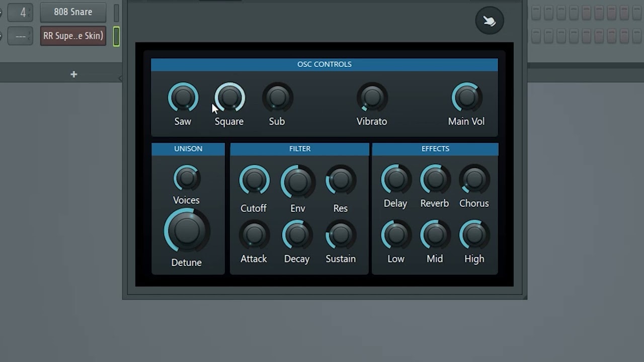Click the Low EQ knob
The image size is (644, 362).
coord(396,234)
